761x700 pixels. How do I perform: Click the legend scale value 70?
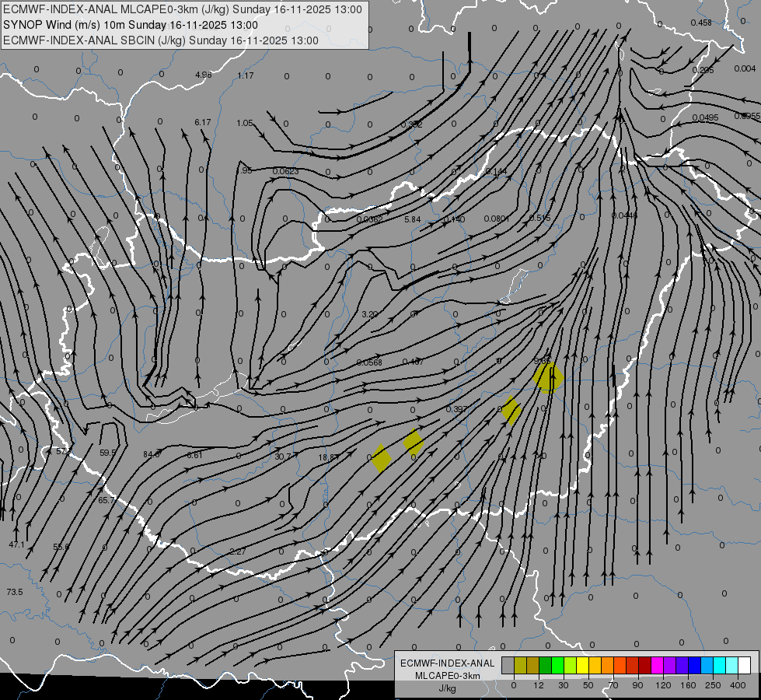point(613,685)
